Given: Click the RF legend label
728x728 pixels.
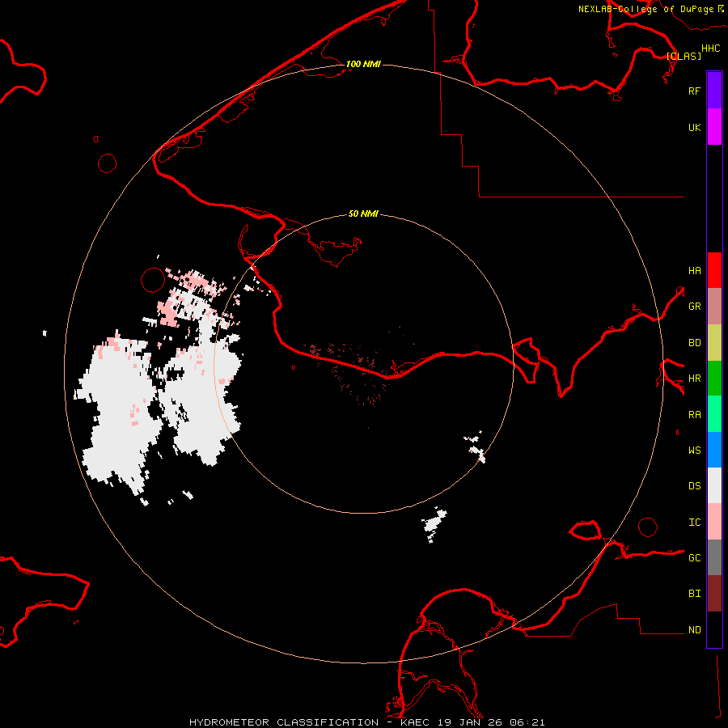Looking at the screenshot, I should click(694, 91).
